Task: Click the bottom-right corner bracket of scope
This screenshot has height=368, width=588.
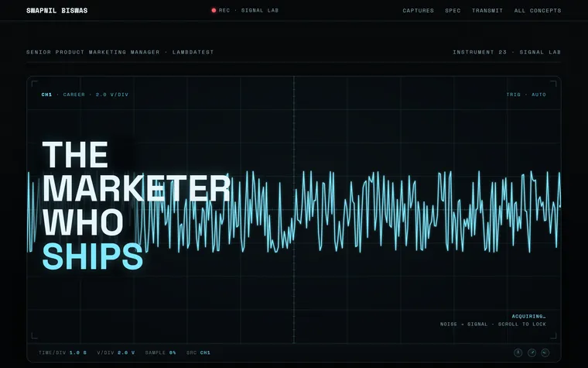Action: (x=553, y=335)
